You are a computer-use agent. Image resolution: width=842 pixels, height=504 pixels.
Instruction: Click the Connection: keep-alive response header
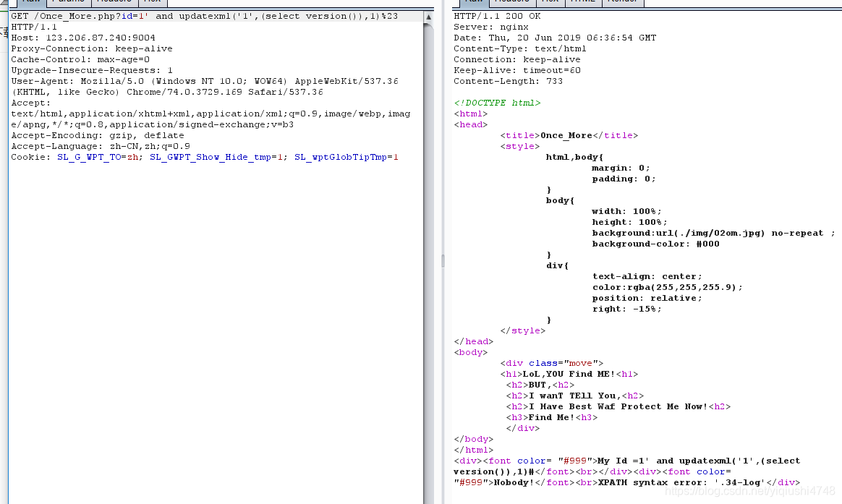click(517, 59)
